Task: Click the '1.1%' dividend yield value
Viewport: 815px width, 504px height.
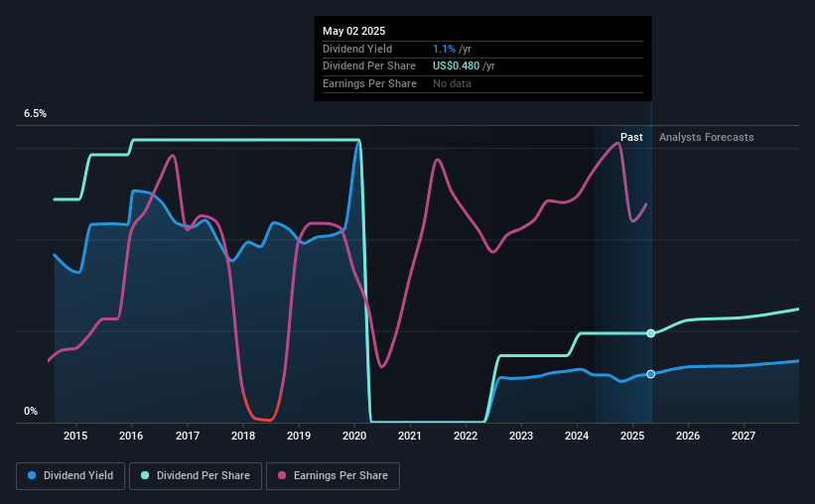Action: pos(445,49)
